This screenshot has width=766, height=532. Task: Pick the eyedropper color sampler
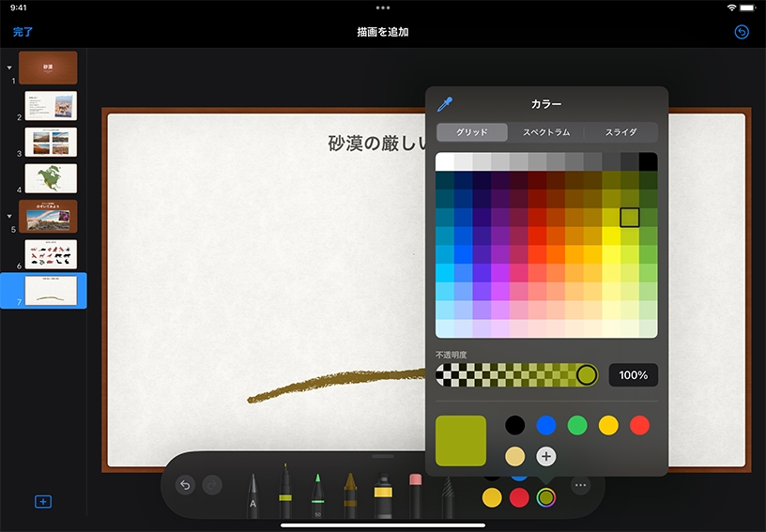pyautogui.click(x=445, y=104)
